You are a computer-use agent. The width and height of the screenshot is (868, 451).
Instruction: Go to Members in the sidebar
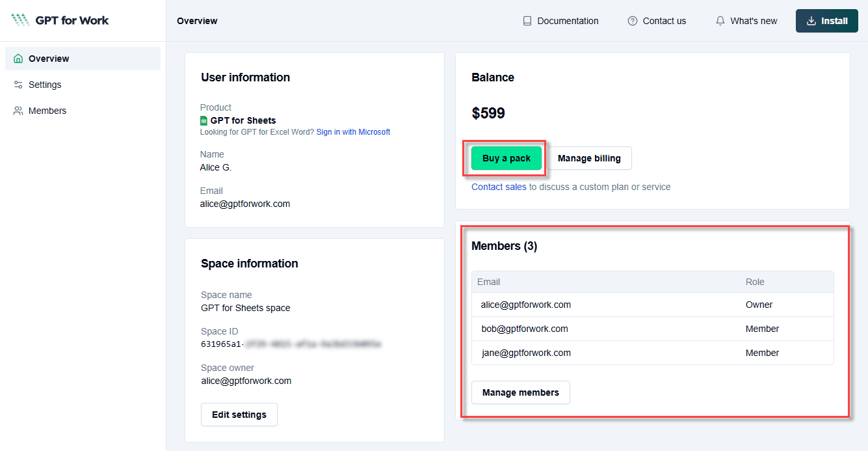pos(47,111)
